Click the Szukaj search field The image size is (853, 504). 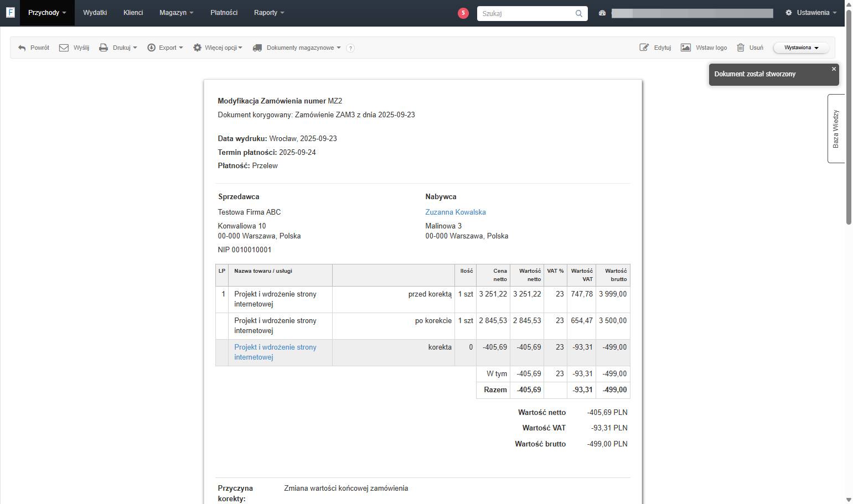click(526, 13)
